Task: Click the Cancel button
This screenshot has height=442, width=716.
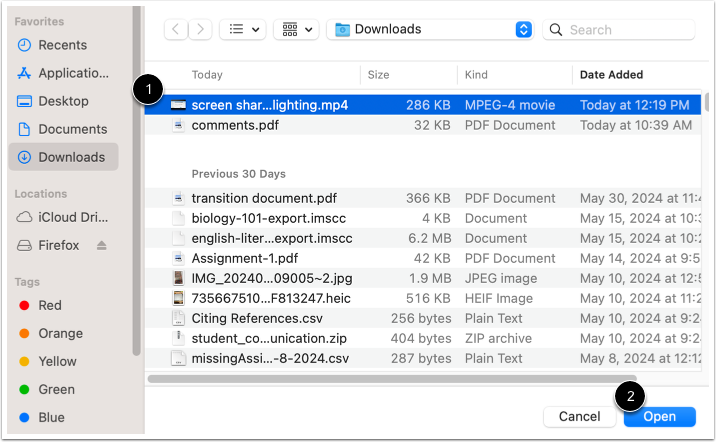Action: click(579, 417)
